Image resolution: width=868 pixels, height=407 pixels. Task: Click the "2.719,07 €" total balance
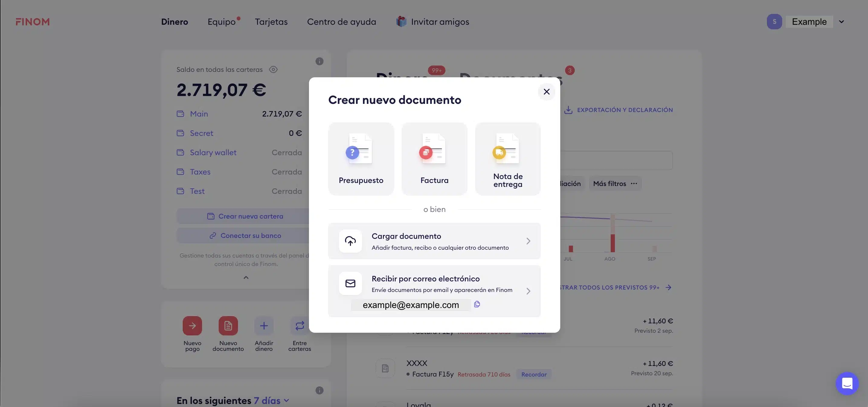(221, 90)
